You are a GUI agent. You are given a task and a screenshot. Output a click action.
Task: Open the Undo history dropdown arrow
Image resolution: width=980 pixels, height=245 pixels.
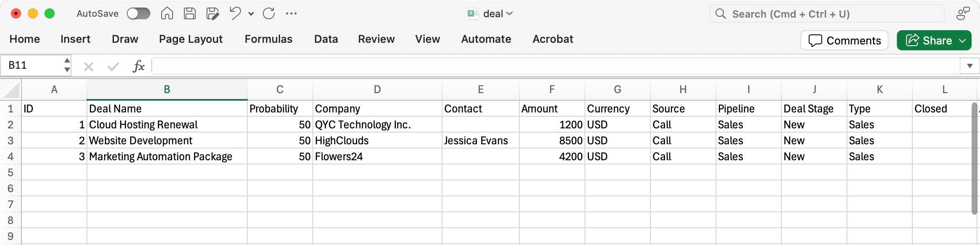coord(251,14)
